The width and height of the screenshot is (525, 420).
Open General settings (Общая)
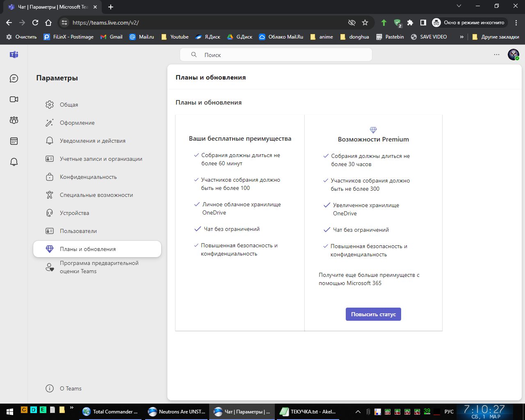pyautogui.click(x=97, y=105)
